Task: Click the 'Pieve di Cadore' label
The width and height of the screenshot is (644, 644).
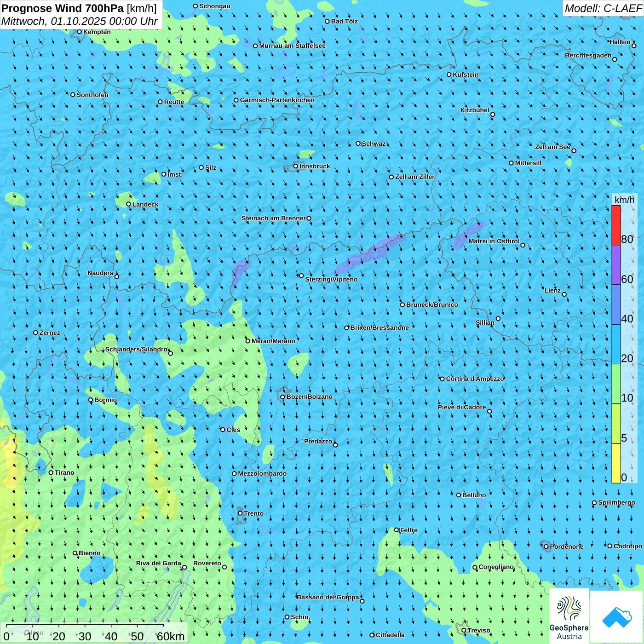Action: [x=462, y=407]
